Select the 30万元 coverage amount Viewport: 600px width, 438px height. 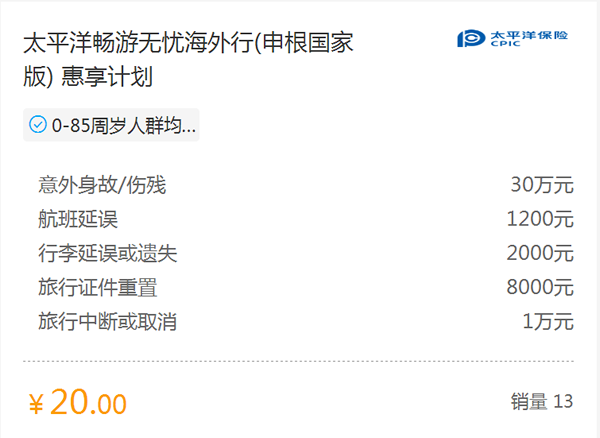point(542,185)
